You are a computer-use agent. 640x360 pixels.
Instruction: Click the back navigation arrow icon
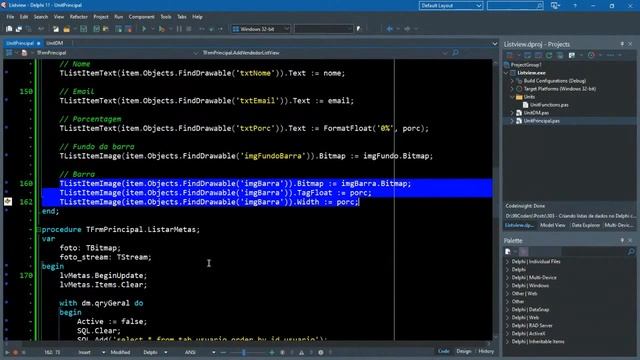(390, 29)
